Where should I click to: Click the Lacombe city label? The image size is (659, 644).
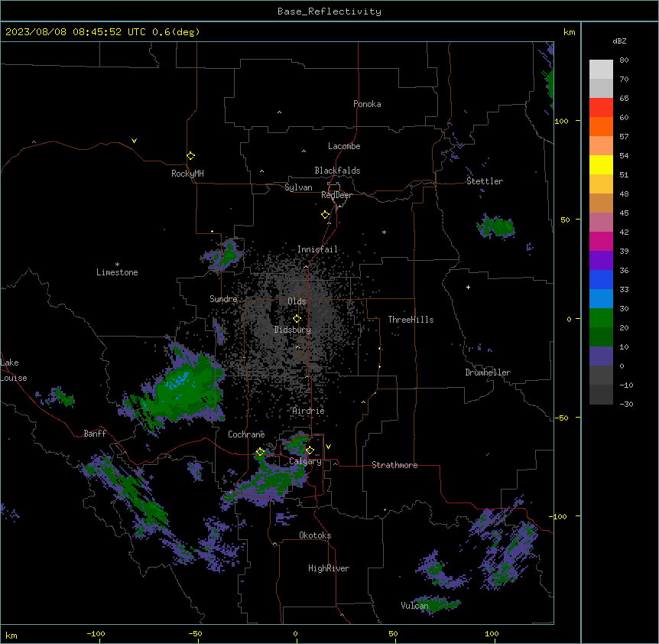pyautogui.click(x=344, y=146)
